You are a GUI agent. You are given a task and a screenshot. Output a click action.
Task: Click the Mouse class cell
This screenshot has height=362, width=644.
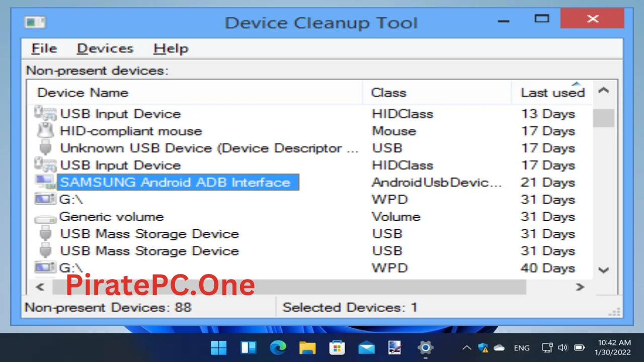(x=394, y=131)
